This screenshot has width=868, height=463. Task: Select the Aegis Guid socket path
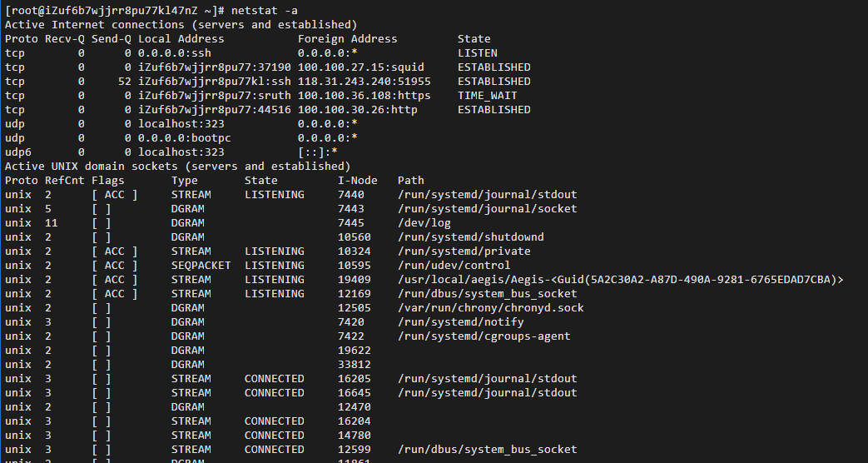tap(620, 279)
